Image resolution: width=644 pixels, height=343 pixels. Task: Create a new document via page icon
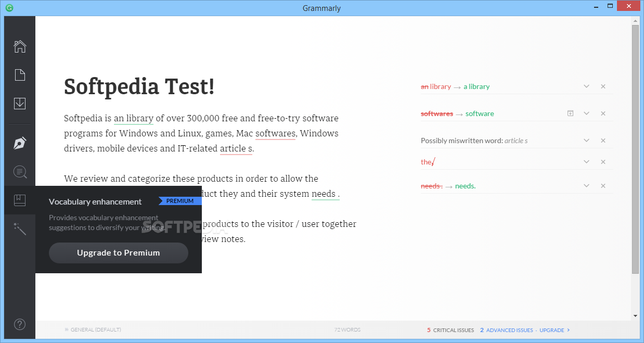click(x=20, y=75)
